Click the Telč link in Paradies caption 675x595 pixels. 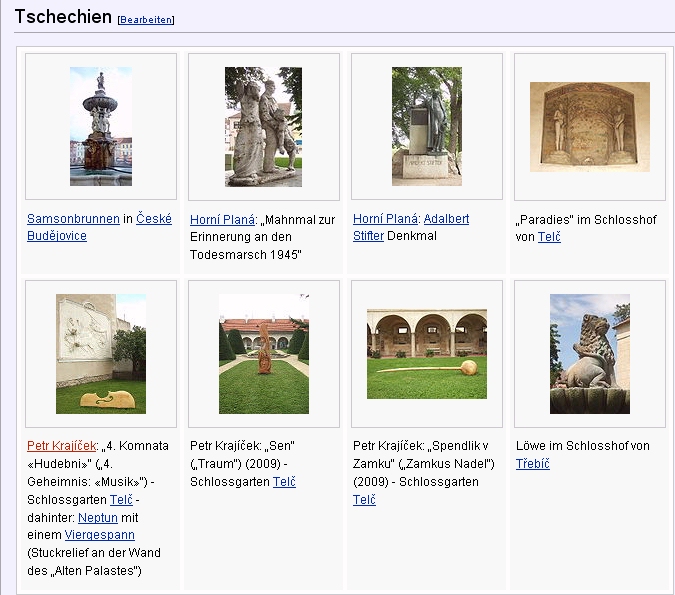click(x=549, y=237)
